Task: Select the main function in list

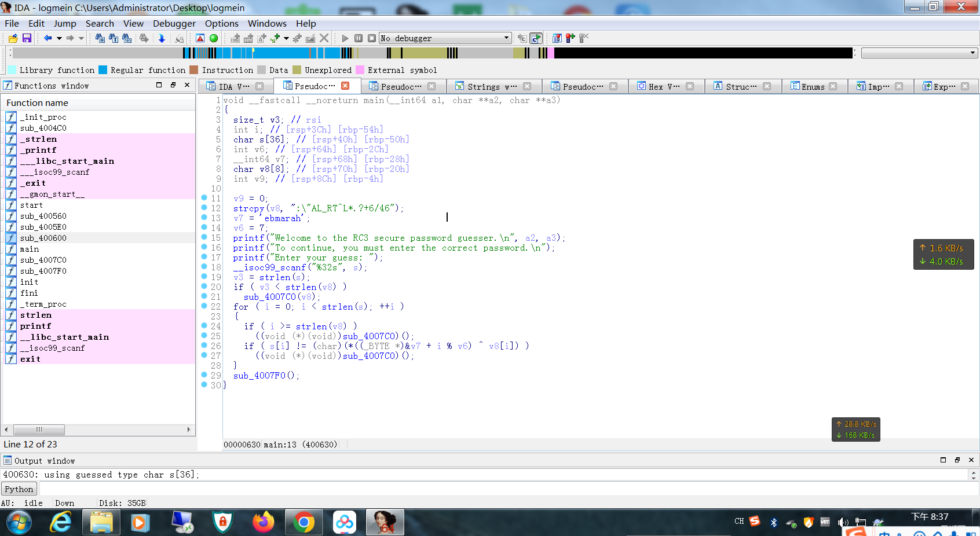Action: [x=30, y=249]
